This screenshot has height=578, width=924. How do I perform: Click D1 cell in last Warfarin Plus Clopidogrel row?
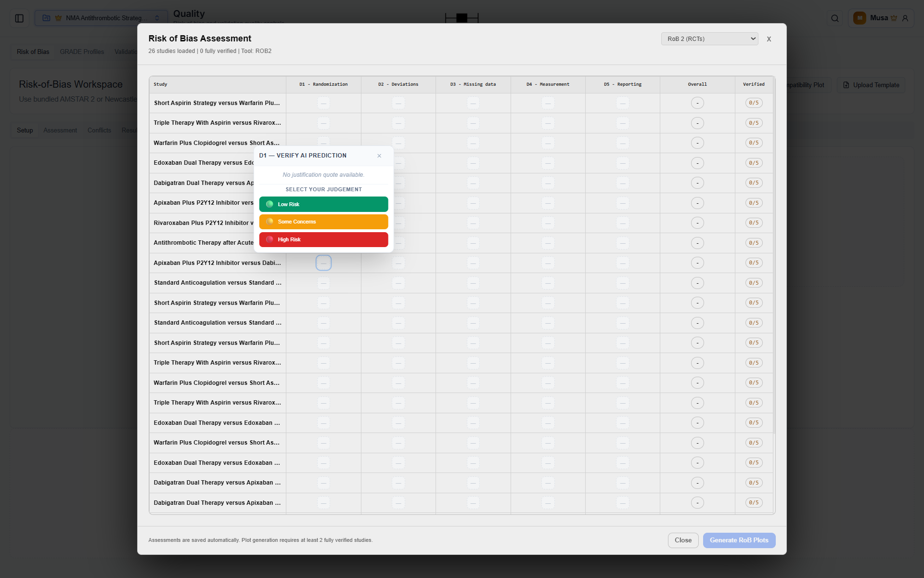[323, 443]
